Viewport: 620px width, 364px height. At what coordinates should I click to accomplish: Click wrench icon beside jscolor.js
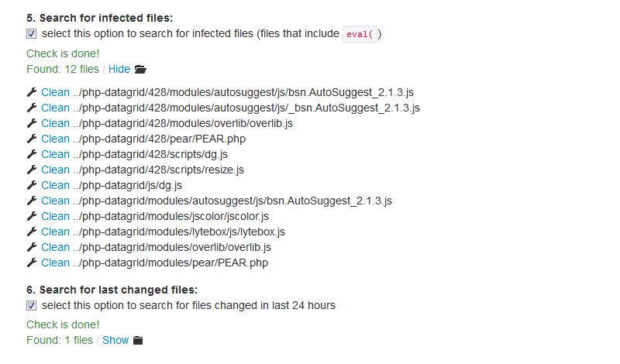point(32,216)
